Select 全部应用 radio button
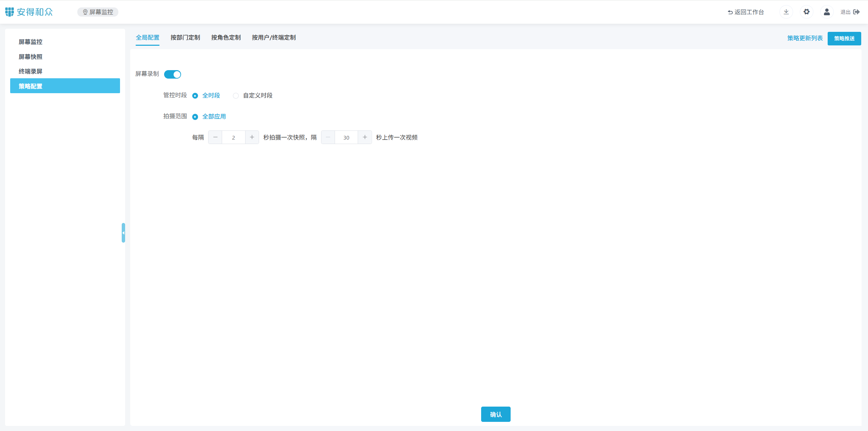Image resolution: width=868 pixels, height=431 pixels. 195,117
